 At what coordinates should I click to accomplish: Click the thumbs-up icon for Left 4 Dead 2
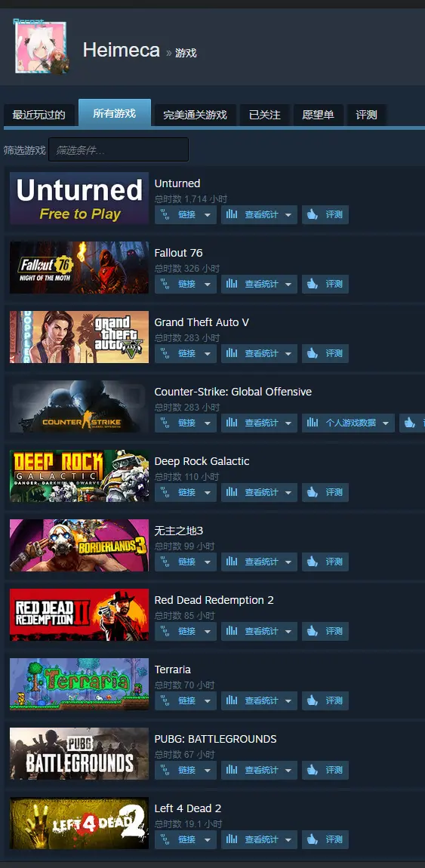(x=313, y=839)
